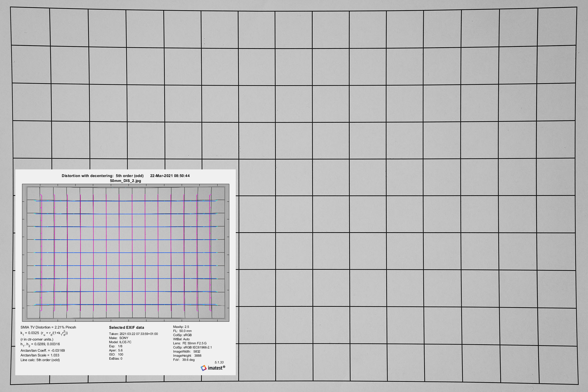The width and height of the screenshot is (588, 392).
Task: Click the 'Distortion with decentering' plot title
Action: [x=103, y=176]
